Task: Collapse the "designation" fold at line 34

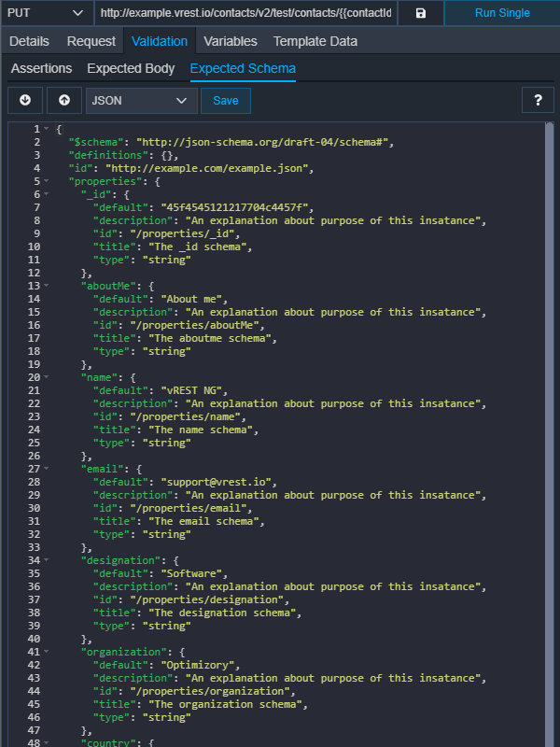Action: (x=46, y=559)
